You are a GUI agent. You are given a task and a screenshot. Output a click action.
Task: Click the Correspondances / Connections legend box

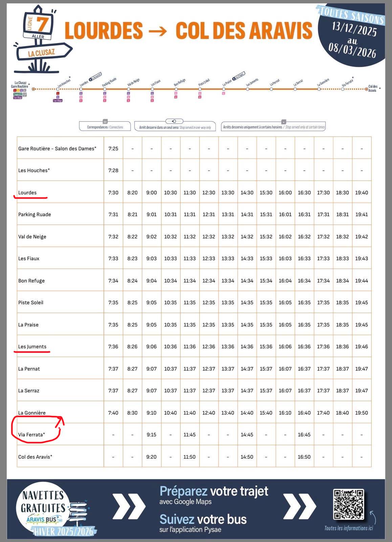click(x=105, y=126)
